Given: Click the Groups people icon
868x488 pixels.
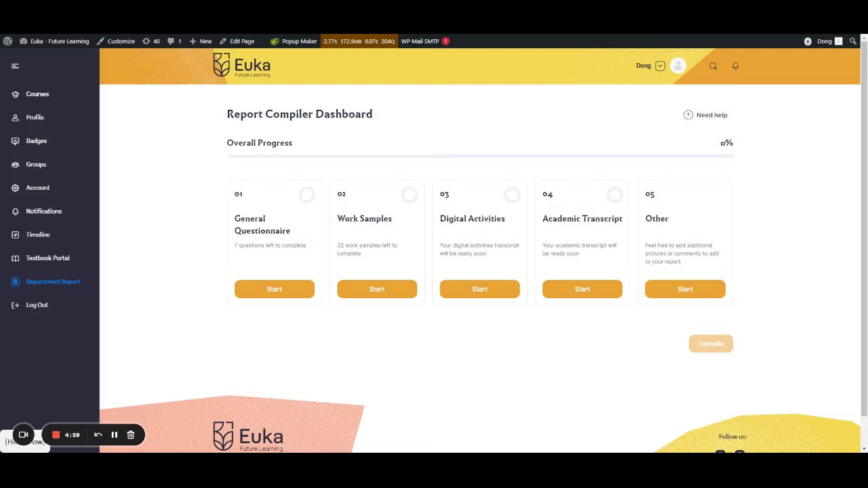Looking at the screenshot, I should click(x=15, y=165).
